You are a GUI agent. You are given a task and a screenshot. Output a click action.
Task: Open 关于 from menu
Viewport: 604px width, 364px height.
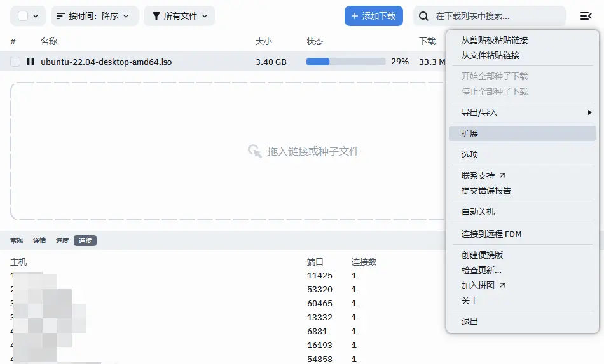tap(523, 300)
